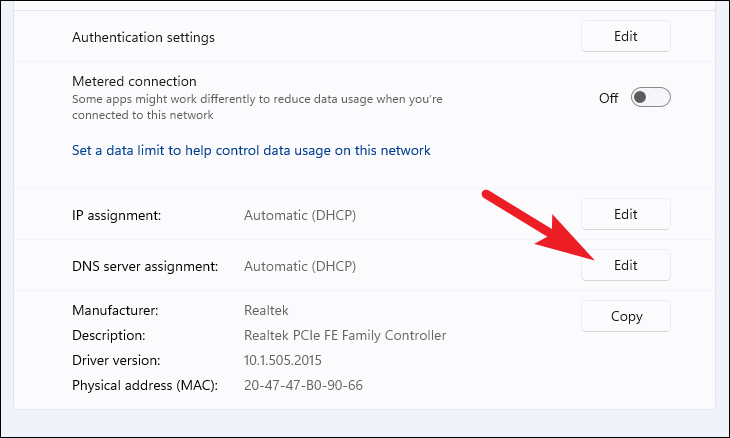Toggle the Metered connection switch
730x438 pixels.
(x=650, y=97)
